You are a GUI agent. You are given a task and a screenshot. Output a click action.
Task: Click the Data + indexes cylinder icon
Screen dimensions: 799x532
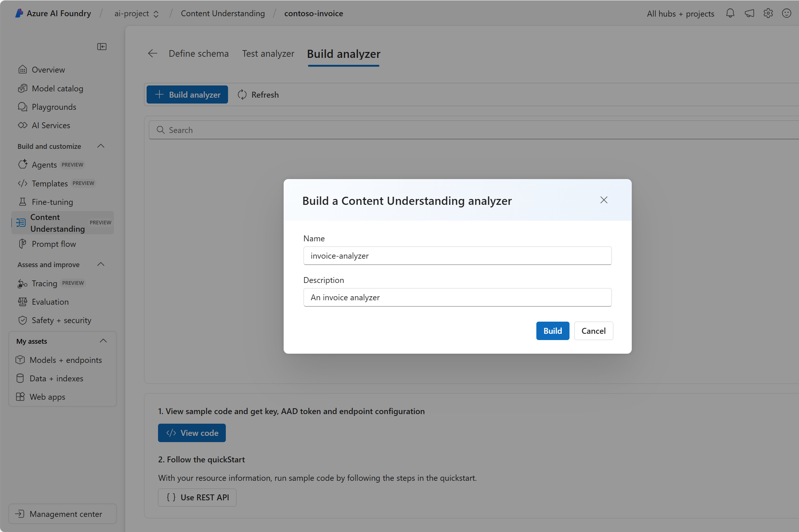[x=20, y=378]
